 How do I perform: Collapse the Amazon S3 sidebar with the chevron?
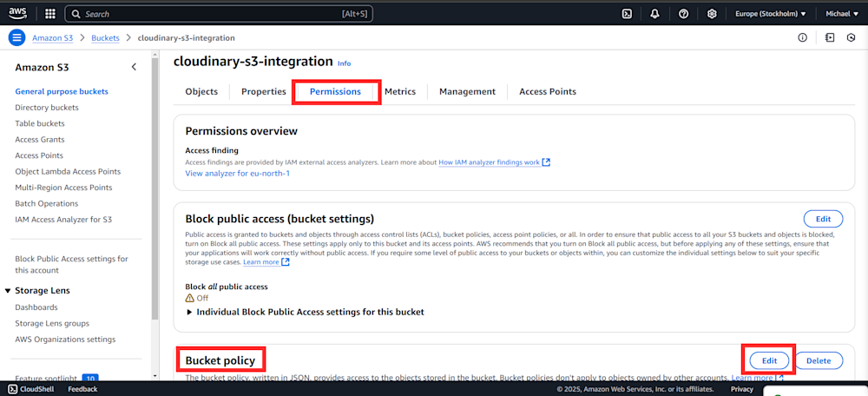point(134,67)
